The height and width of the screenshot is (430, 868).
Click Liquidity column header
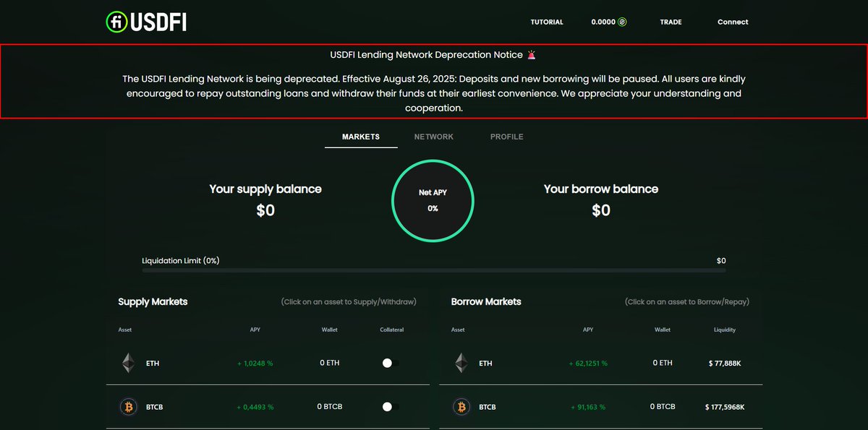pos(725,330)
